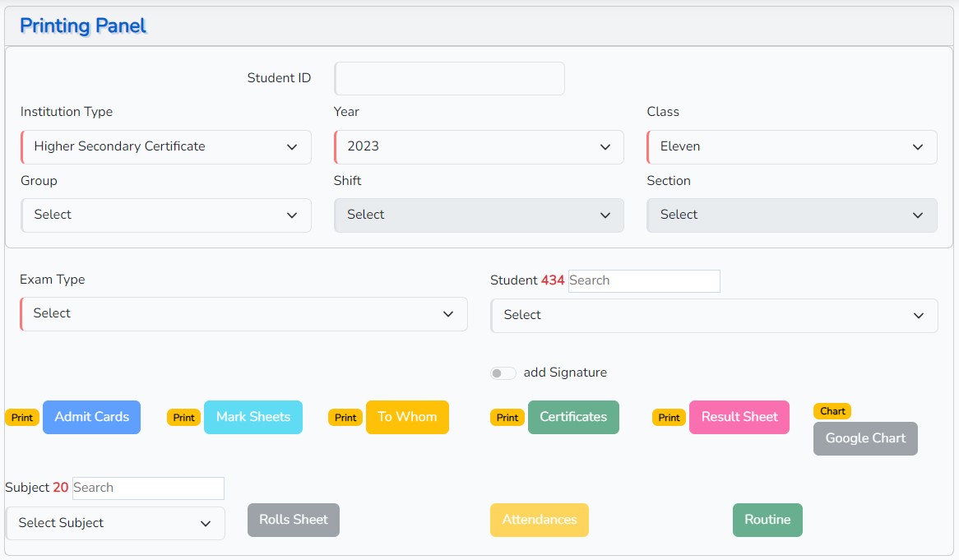Image resolution: width=959 pixels, height=560 pixels.
Task: Open the Attendances button
Action: pyautogui.click(x=539, y=520)
